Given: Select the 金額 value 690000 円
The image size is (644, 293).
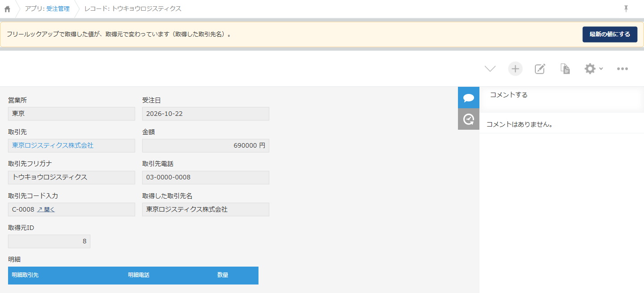Looking at the screenshot, I should pos(206,145).
